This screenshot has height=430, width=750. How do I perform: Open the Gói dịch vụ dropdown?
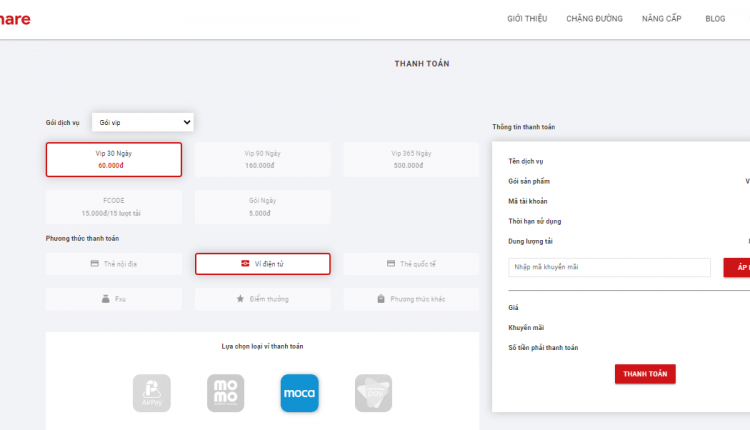tap(143, 122)
